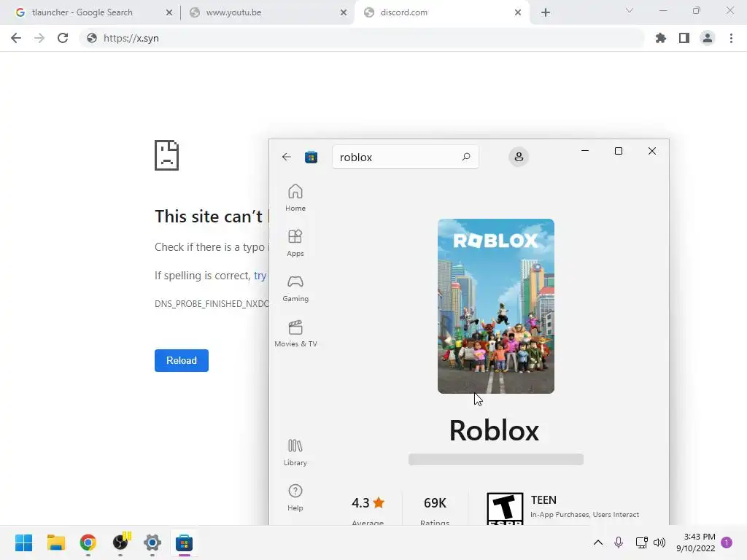Click volume speaker icon in tray
This screenshot has height=560, width=747.
(x=659, y=542)
